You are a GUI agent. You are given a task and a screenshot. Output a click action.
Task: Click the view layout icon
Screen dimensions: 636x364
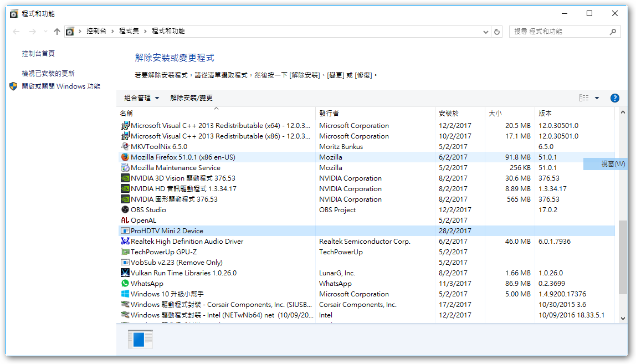(584, 98)
